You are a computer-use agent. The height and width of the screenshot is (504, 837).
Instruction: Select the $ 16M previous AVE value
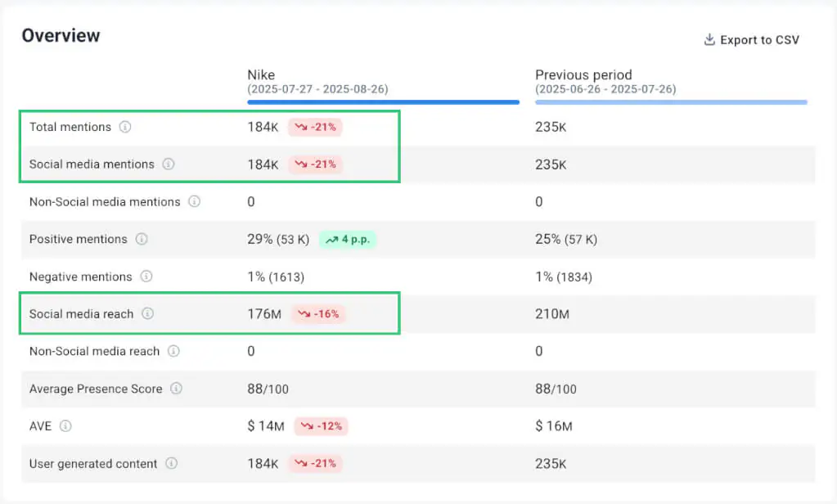pyautogui.click(x=554, y=426)
